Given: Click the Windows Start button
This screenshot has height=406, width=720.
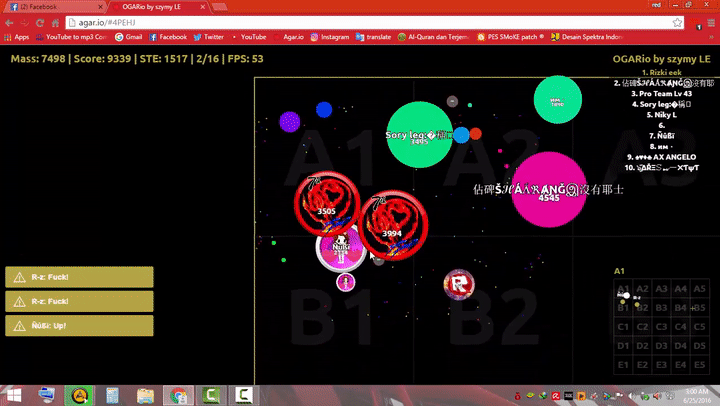Looking at the screenshot, I should tap(13, 395).
